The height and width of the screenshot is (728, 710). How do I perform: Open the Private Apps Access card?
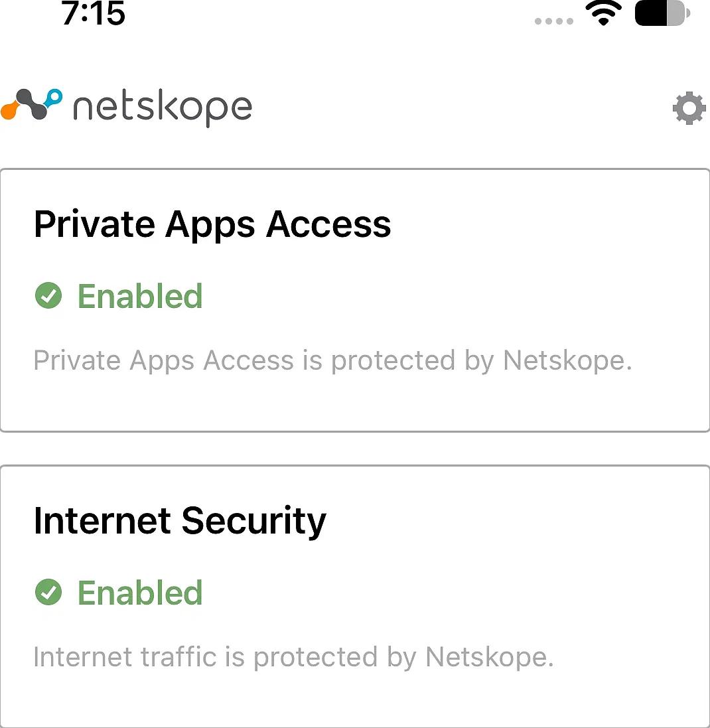(355, 301)
